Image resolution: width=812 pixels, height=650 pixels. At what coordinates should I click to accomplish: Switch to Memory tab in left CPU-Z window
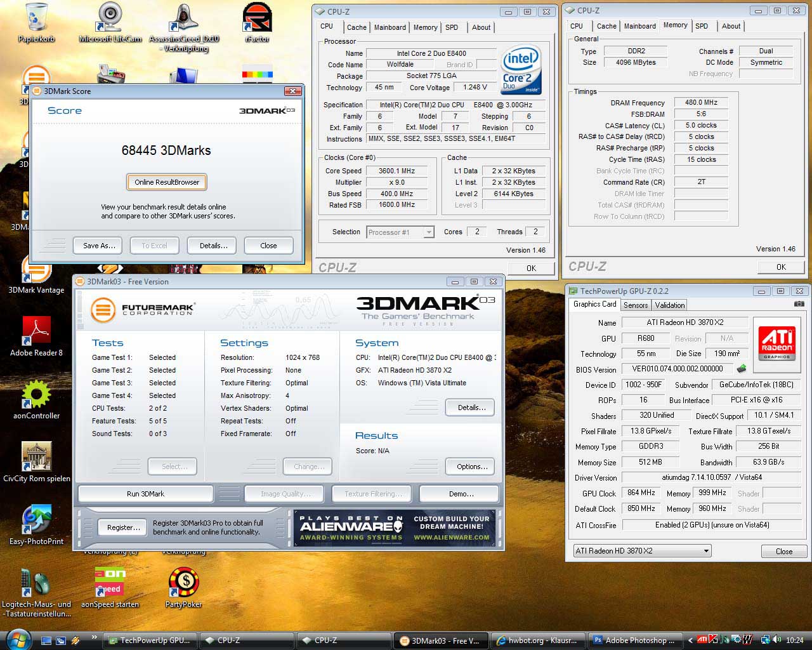point(425,27)
